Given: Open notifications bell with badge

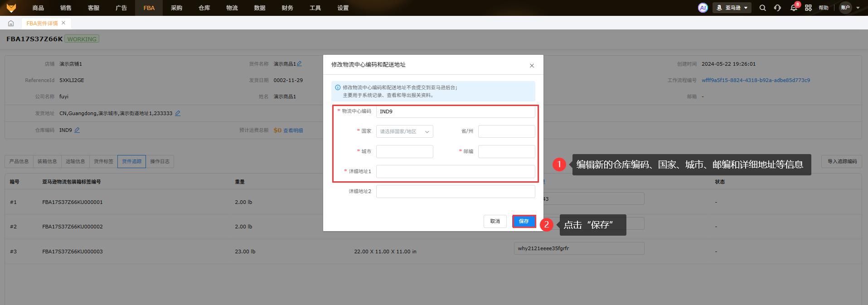Looking at the screenshot, I should click(794, 8).
